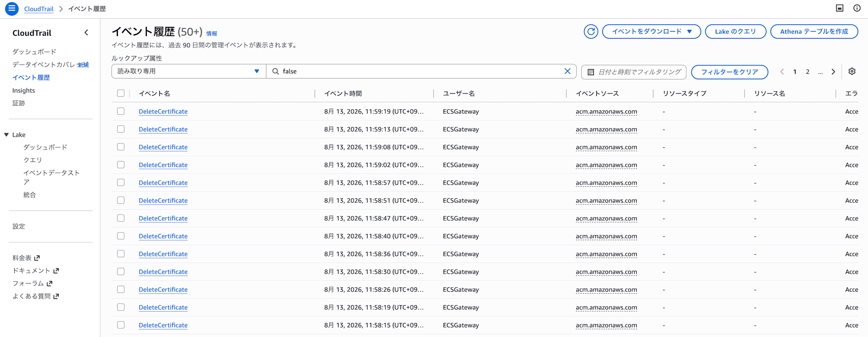Open the hamburger navigation menu
This screenshot has width=868, height=337.
(12, 8)
